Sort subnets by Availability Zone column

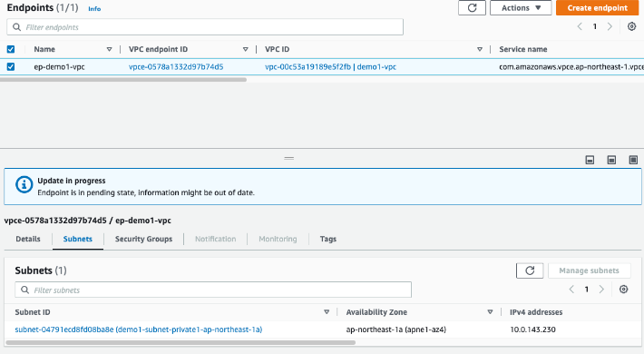click(490, 312)
